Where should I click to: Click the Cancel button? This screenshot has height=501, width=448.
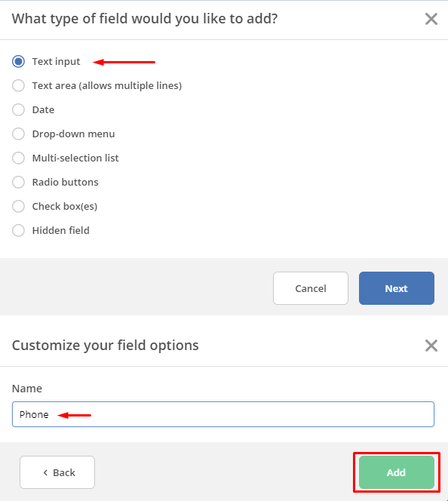pos(311,288)
